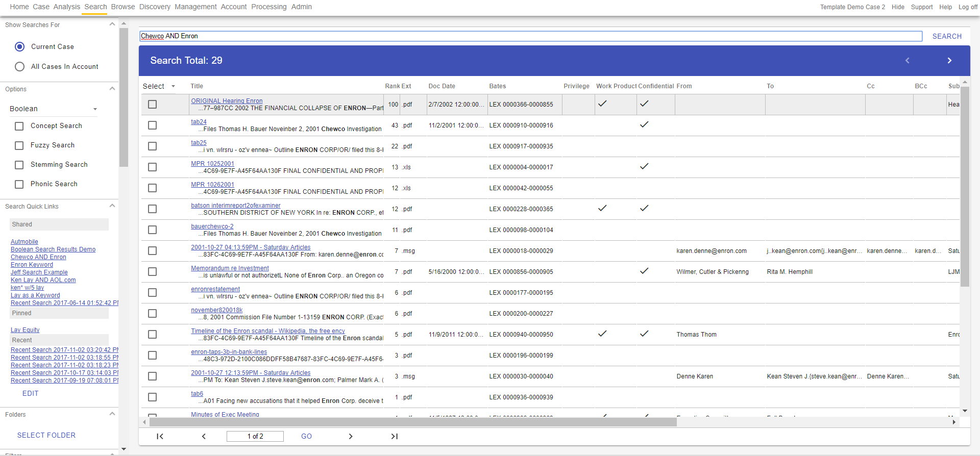The height and width of the screenshot is (456, 980).
Task: Tick checkbox for bauerchewco-2 document
Action: 152,230
